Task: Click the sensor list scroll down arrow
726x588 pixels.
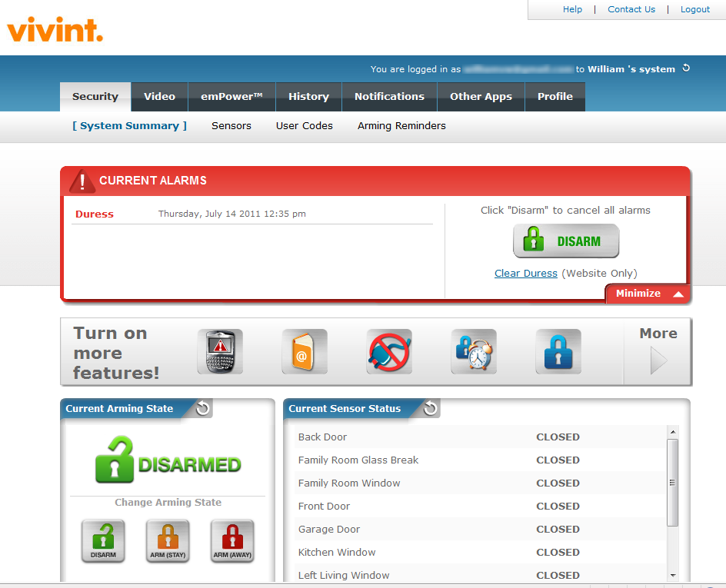Action: click(673, 576)
